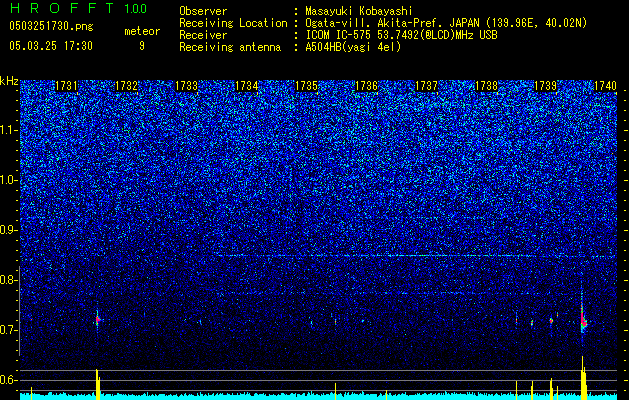Image resolution: width=629 pixels, height=400 pixels.
Task: Click the 1739 time marker
Action: (546, 86)
